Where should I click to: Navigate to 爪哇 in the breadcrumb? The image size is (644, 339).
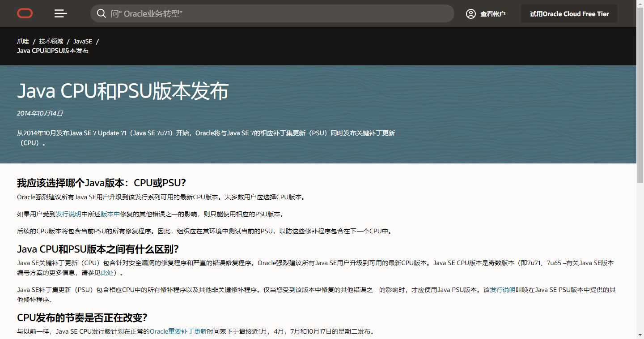pyautogui.click(x=23, y=41)
